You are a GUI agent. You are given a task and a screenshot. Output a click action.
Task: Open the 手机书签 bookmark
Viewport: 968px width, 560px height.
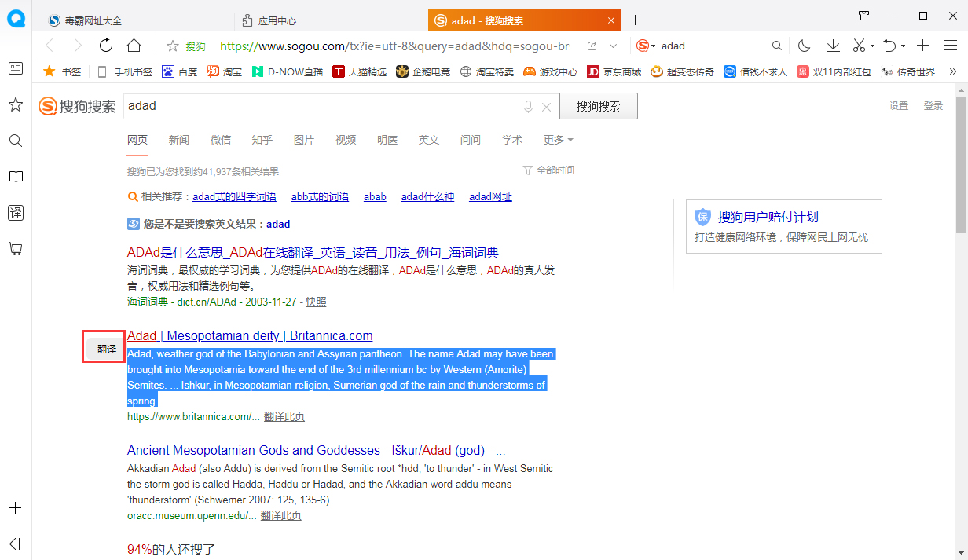(x=125, y=71)
